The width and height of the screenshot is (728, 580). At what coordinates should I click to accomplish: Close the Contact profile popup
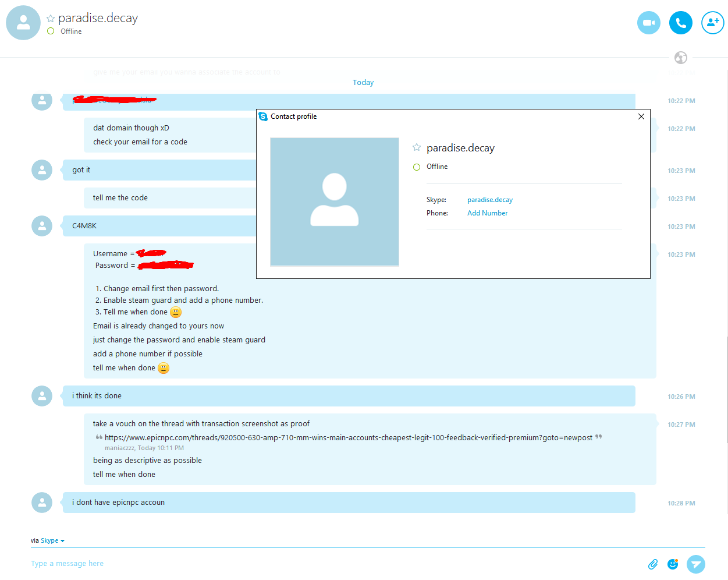[641, 116]
